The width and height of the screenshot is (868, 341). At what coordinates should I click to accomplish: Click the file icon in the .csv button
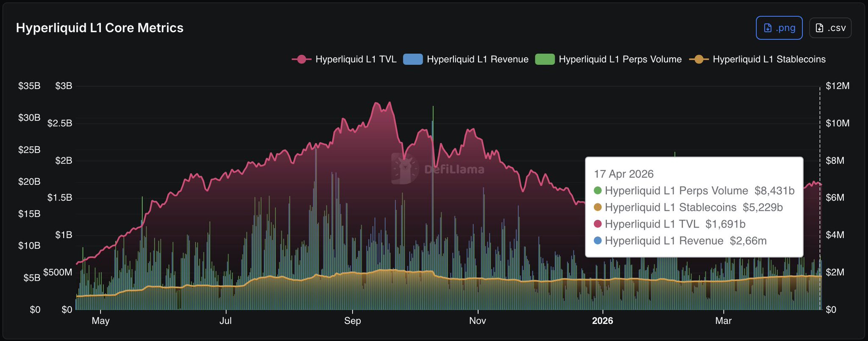(820, 28)
